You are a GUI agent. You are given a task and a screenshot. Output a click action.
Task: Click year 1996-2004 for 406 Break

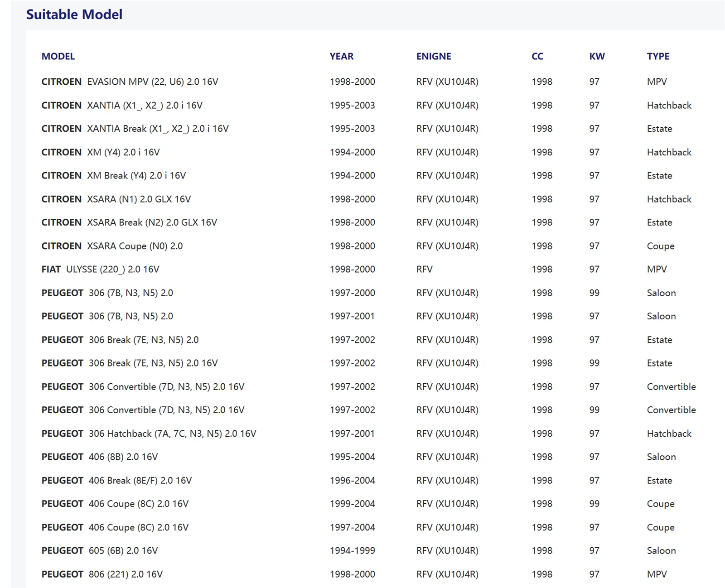pyautogui.click(x=353, y=481)
